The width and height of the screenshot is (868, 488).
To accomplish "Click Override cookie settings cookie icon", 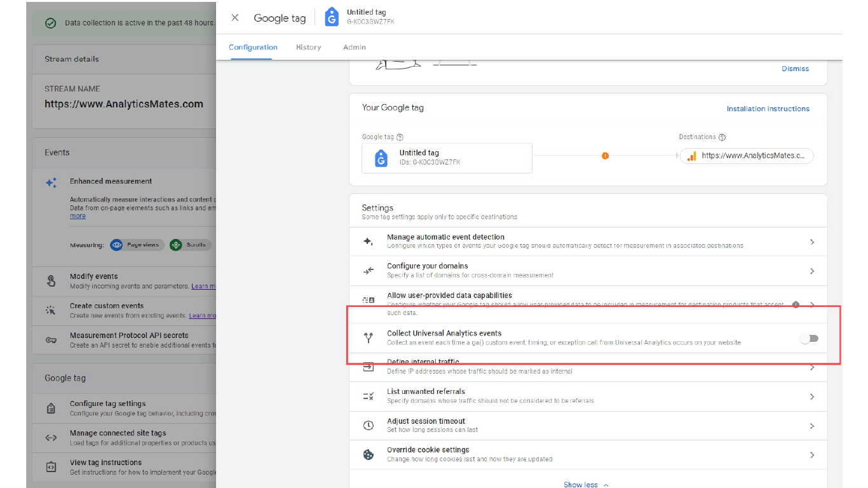I will [368, 454].
